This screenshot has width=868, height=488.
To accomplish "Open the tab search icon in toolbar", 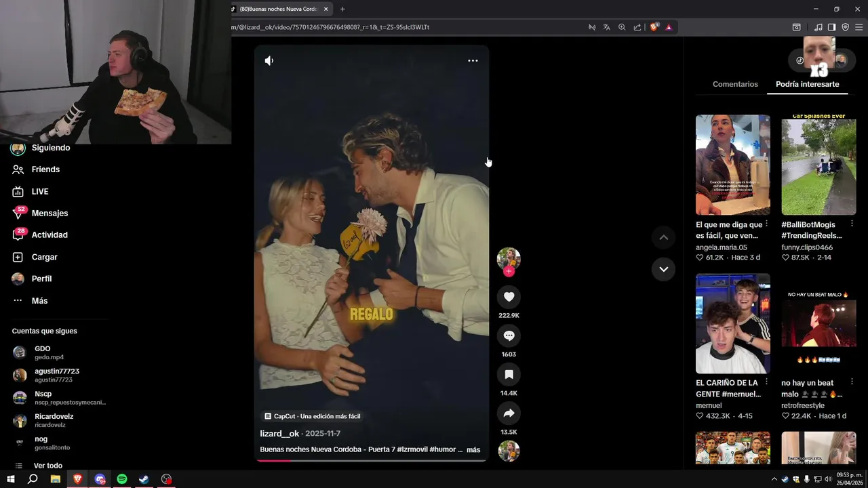I will (797, 27).
